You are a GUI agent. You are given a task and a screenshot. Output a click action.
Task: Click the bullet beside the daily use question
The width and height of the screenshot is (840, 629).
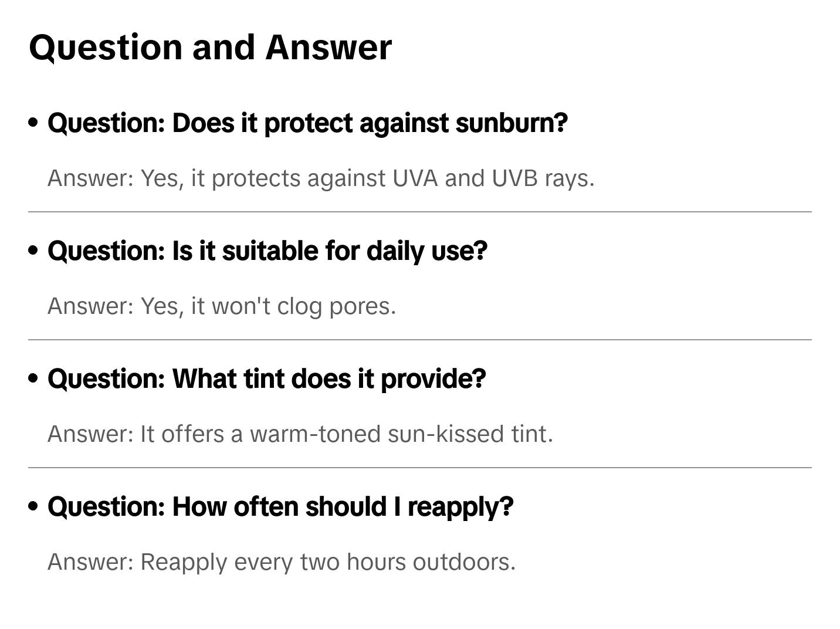[x=33, y=251]
